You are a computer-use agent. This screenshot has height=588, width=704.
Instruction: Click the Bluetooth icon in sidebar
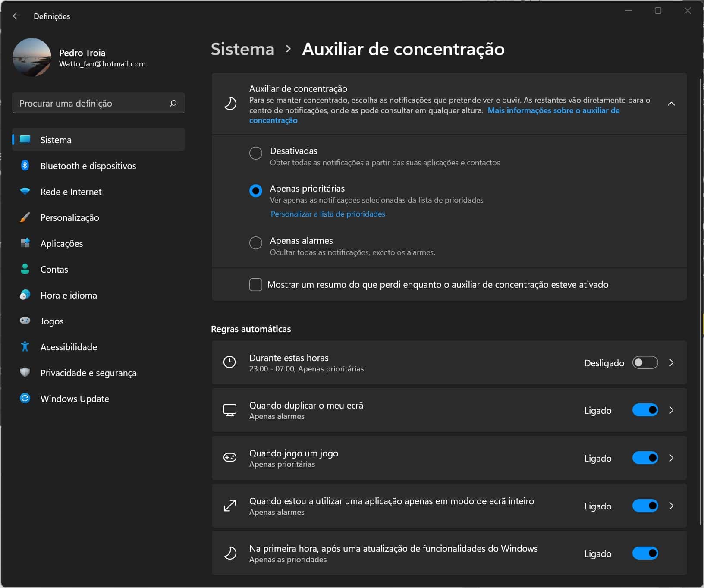[25, 166]
